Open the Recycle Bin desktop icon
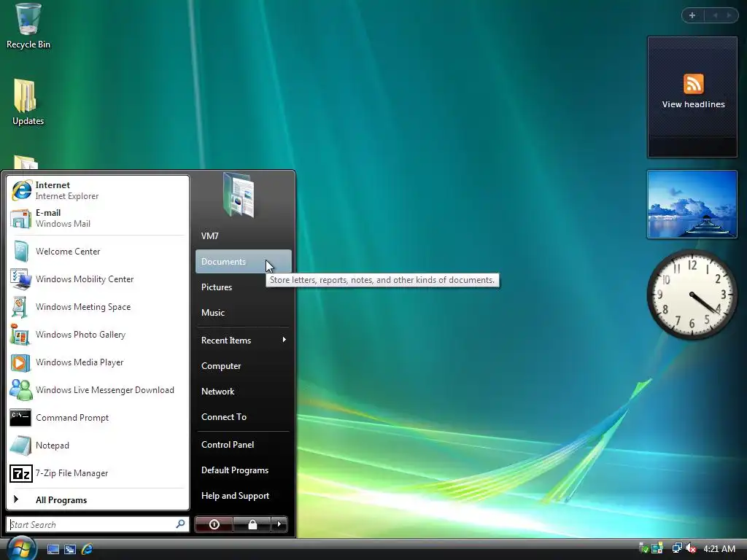This screenshot has height=560, width=747. pos(28,26)
